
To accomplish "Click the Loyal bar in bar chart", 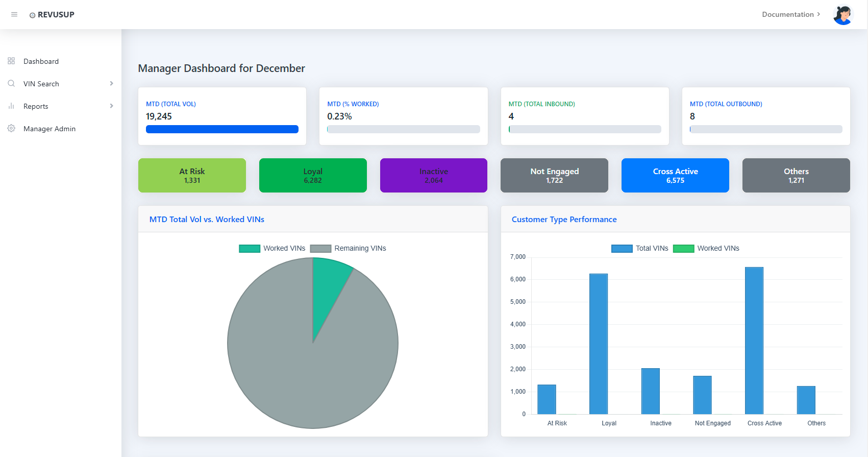I will [598, 344].
